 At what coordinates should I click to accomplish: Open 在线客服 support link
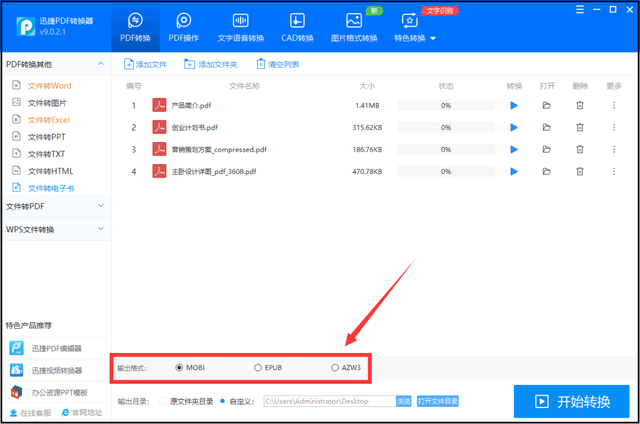(31, 413)
